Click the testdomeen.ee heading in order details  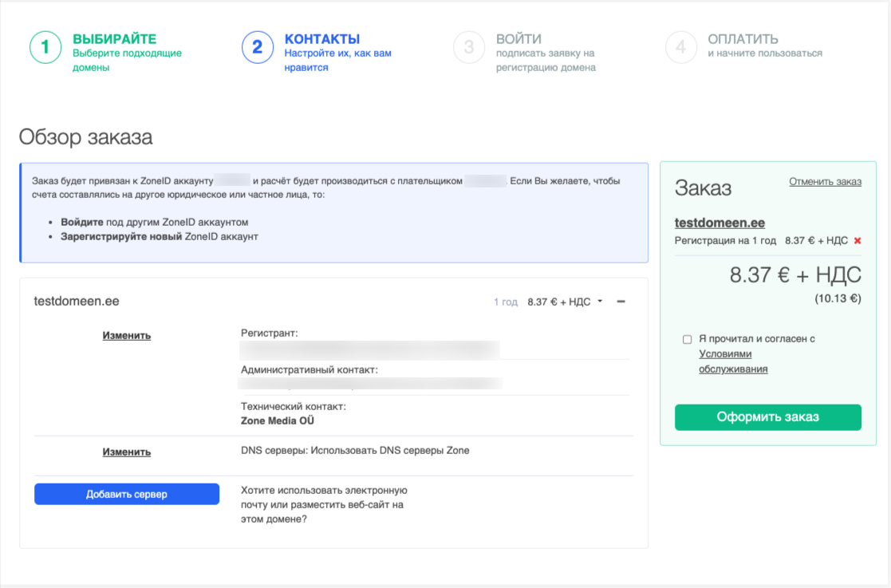click(x=77, y=302)
